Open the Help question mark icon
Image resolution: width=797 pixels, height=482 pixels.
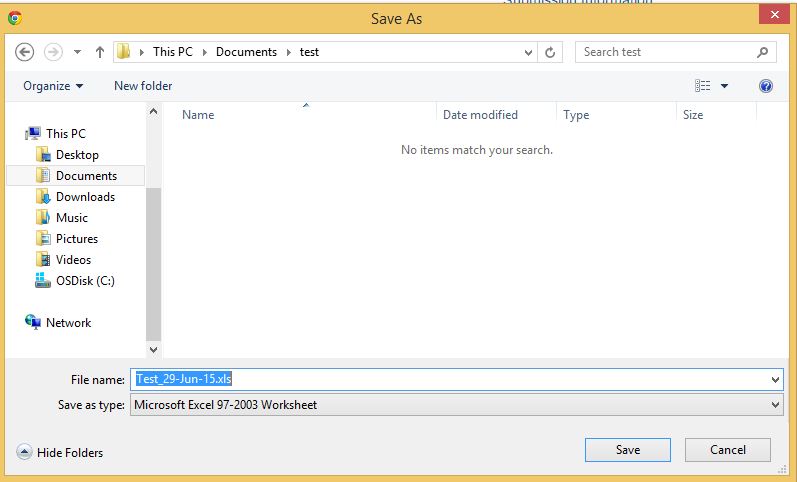pos(766,86)
